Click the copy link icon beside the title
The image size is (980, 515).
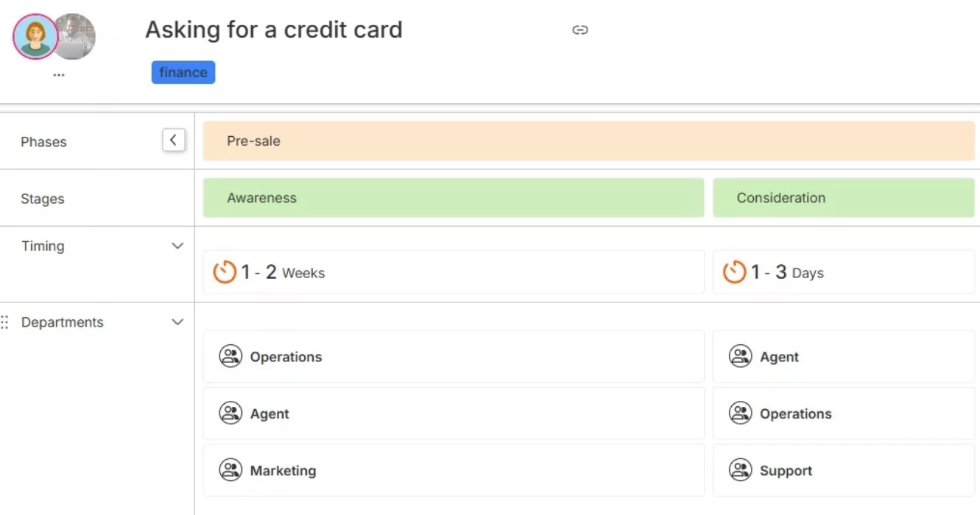click(x=581, y=29)
